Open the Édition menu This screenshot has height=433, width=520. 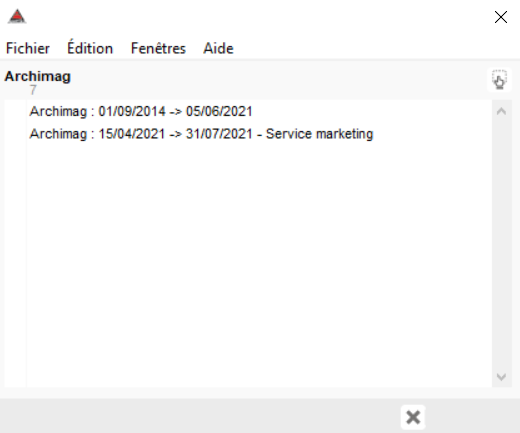tap(90, 48)
